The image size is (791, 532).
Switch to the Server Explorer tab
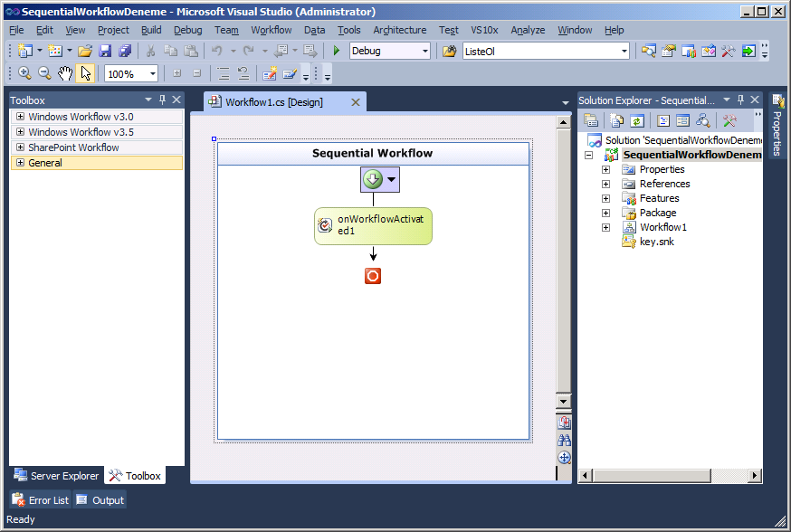tap(56, 476)
